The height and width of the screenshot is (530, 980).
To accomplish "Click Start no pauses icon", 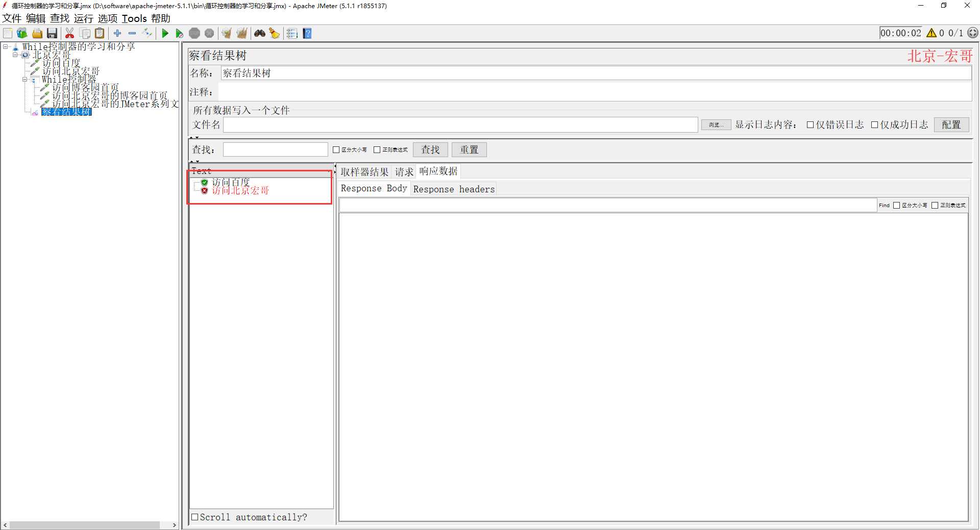I will 179,34.
